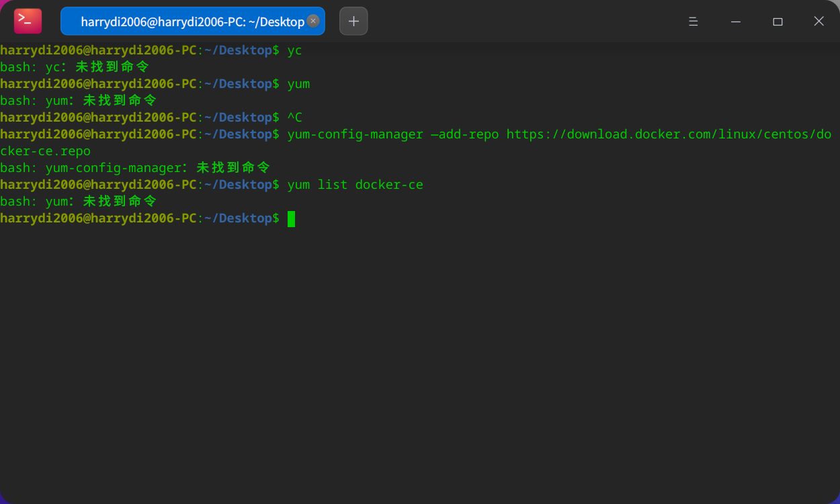The width and height of the screenshot is (840, 504).
Task: Click the "yc" command text
Action: (x=294, y=50)
